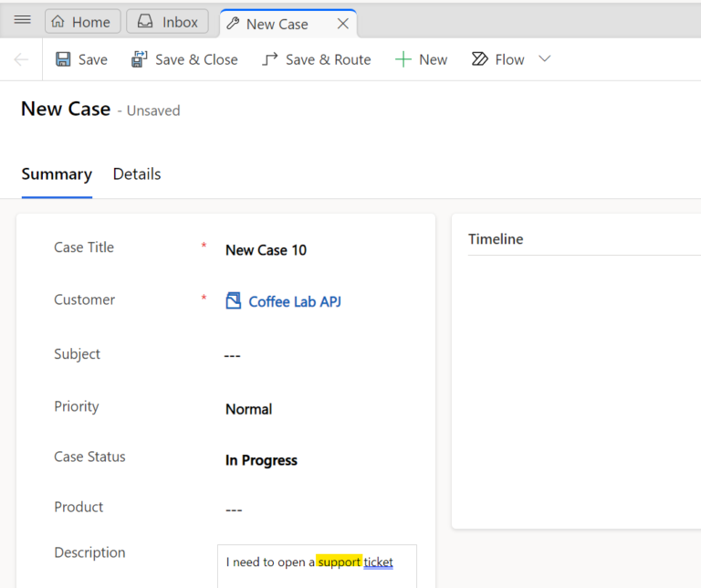The image size is (701, 588).
Task: Click the empty Product lookup field
Action: tap(234, 509)
